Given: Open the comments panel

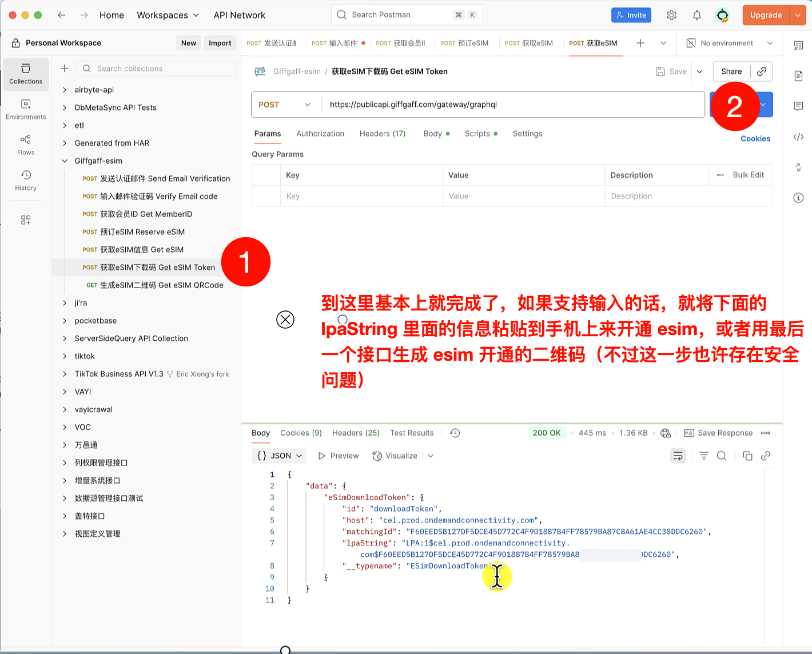Looking at the screenshot, I should [x=798, y=106].
